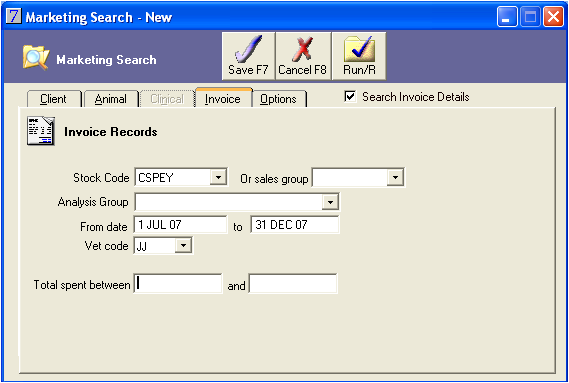Run the search with Run/R folder icon
569x383 pixels.
coord(359,56)
